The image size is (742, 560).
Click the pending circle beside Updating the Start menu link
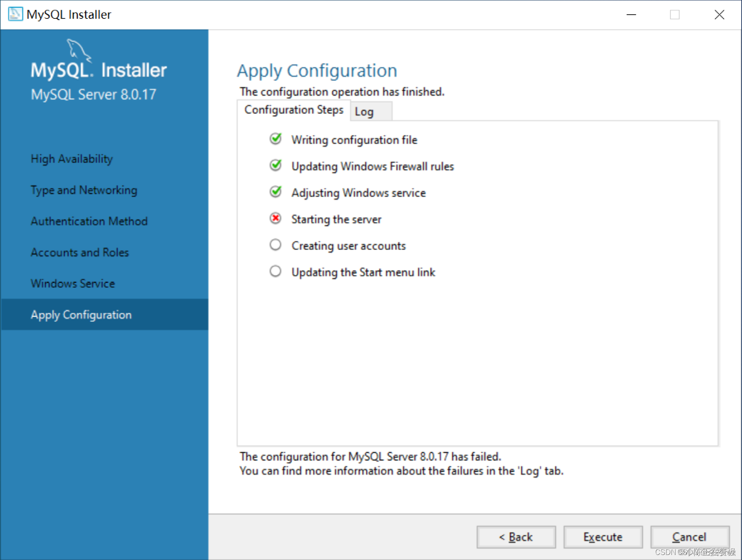pyautogui.click(x=275, y=271)
